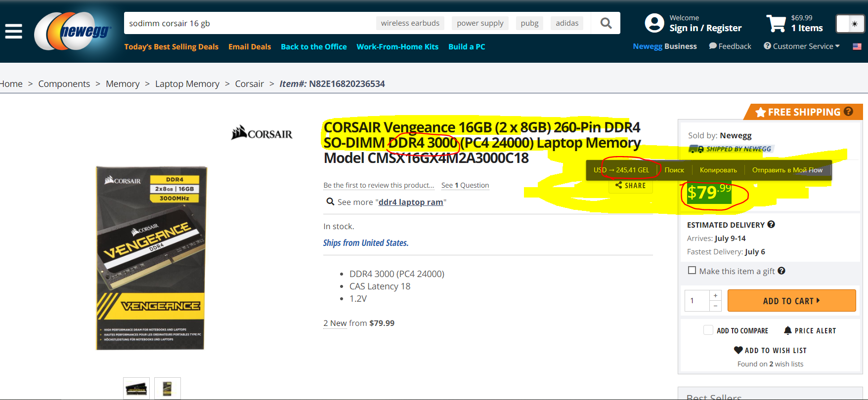
Task: Open Email Deals
Action: tap(250, 47)
